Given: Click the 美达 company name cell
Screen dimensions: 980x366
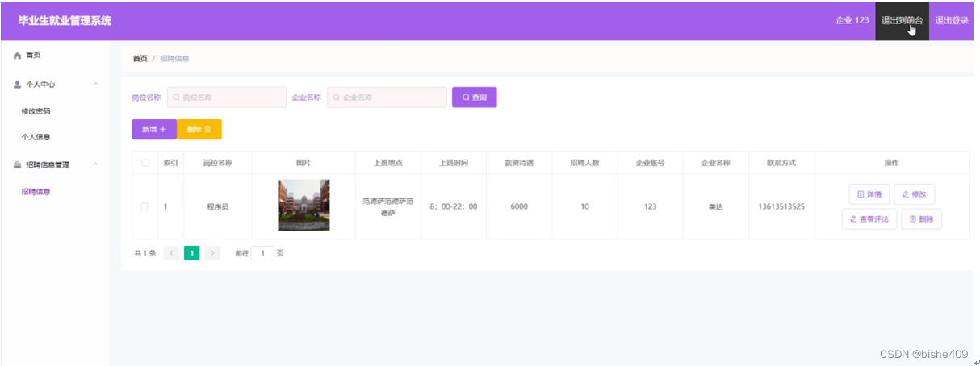Looking at the screenshot, I should tap(716, 206).
